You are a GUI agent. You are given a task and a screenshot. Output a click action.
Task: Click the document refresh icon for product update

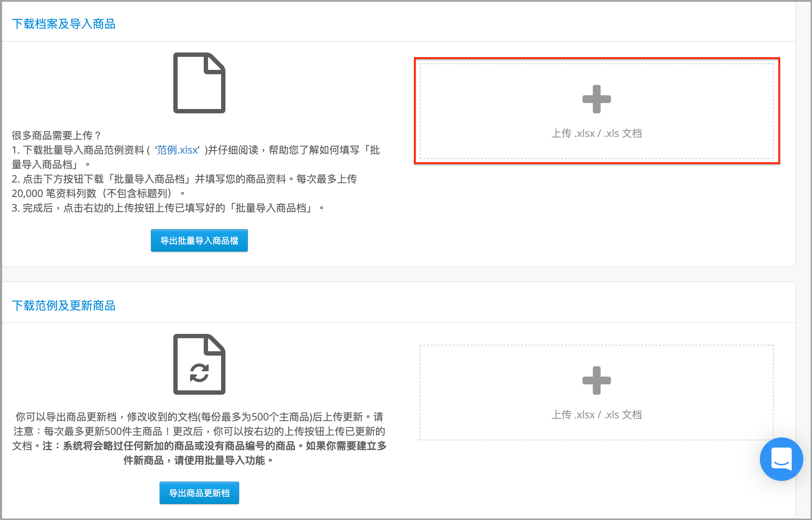coord(199,364)
